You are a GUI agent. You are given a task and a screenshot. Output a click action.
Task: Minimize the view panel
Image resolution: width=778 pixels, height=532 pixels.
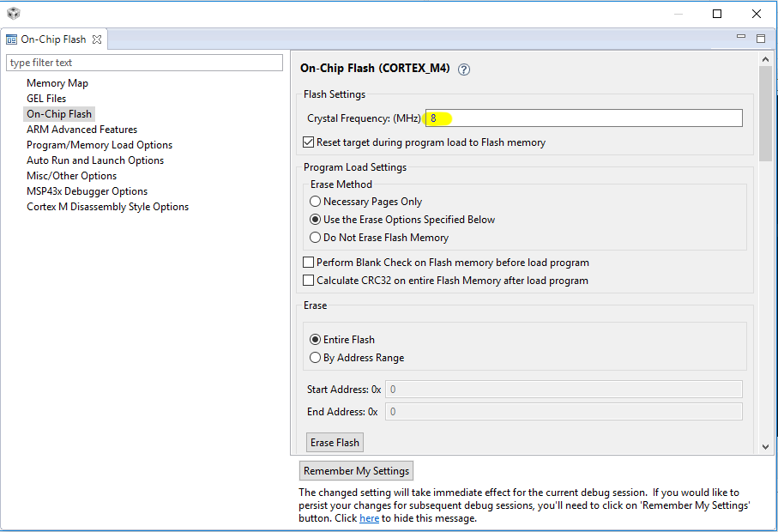coord(741,37)
